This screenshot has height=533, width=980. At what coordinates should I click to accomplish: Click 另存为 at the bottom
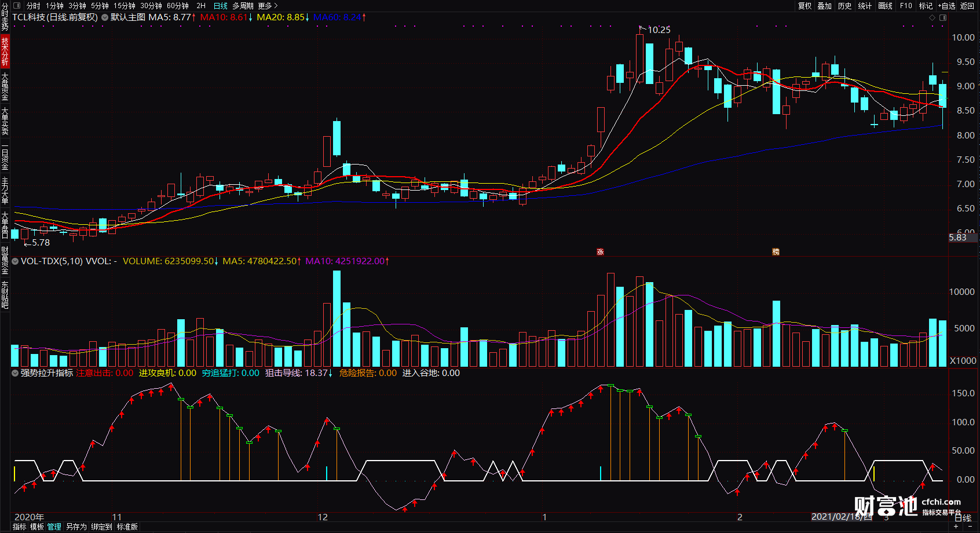(x=76, y=527)
